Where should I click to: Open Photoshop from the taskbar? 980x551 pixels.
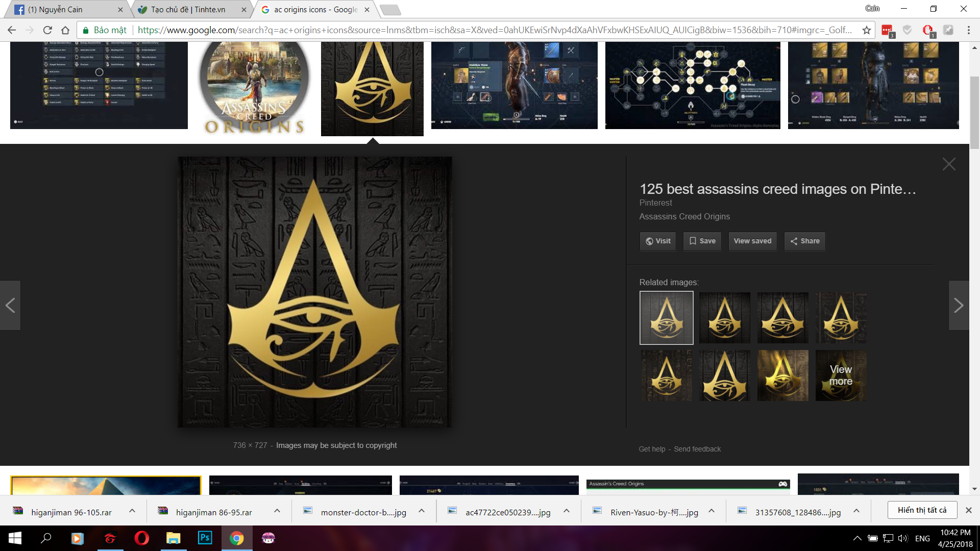point(205,538)
